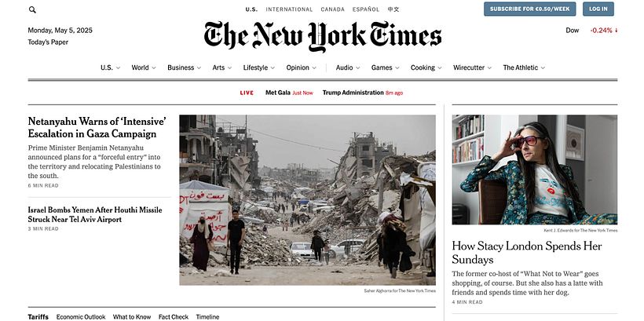
Task: Switch to the Español edition
Action: click(x=366, y=9)
